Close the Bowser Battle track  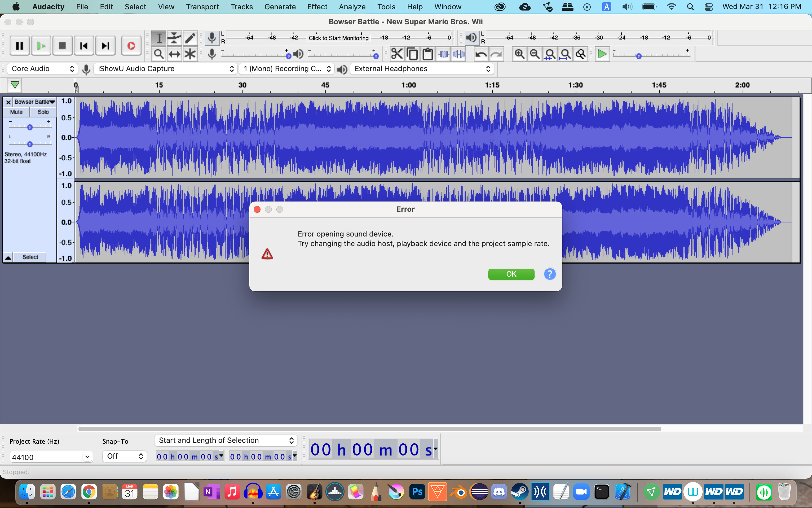click(x=8, y=102)
